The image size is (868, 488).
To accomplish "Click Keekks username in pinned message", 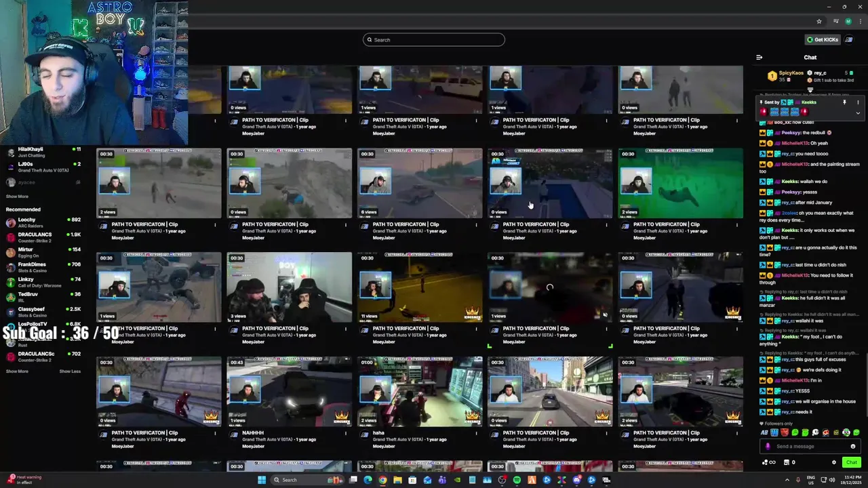I will pyautogui.click(x=809, y=102).
